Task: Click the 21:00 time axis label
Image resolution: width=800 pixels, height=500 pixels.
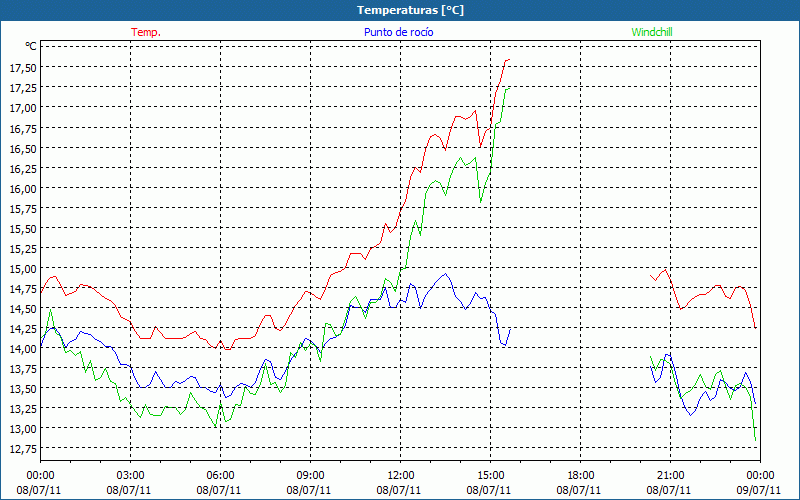Action: coord(670,476)
